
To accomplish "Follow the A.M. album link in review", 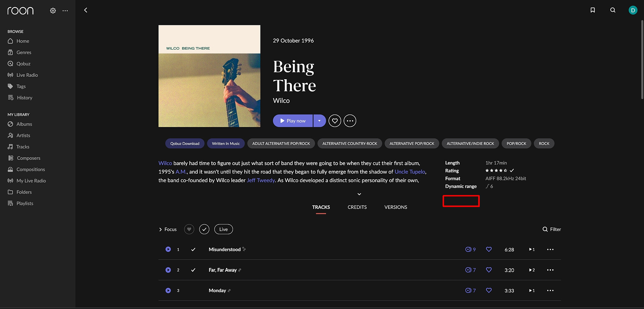I will [181, 172].
